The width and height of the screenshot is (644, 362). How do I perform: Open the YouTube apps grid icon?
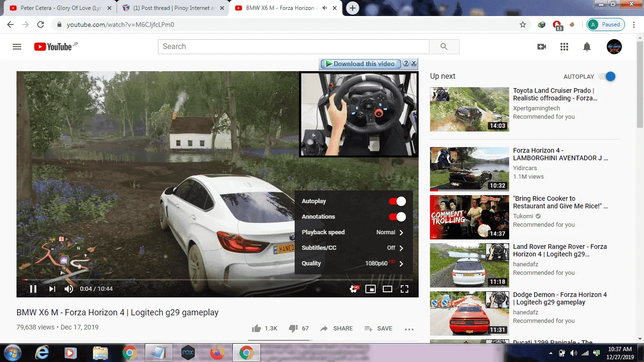pos(564,47)
